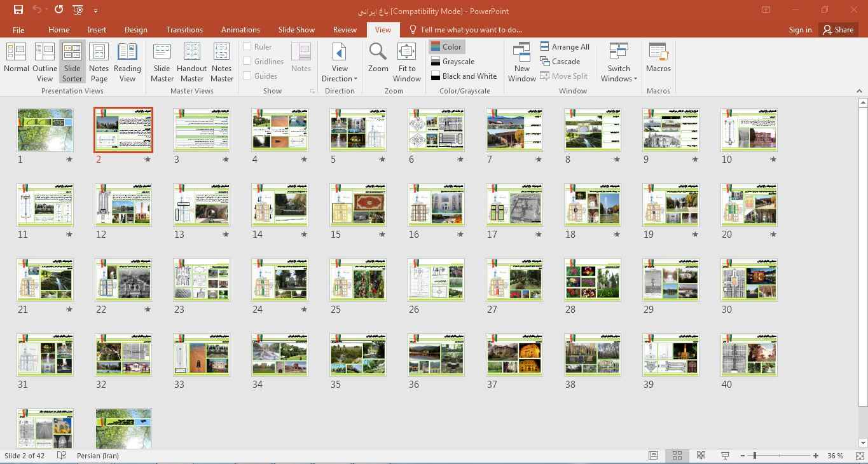Start slideshow from status bar icon
The height and width of the screenshot is (464, 868).
[x=724, y=456]
